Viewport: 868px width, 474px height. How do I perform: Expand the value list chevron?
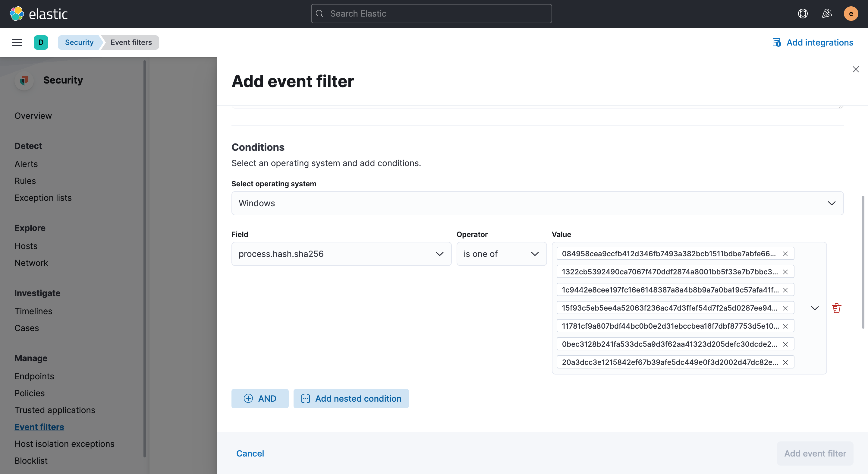point(815,308)
